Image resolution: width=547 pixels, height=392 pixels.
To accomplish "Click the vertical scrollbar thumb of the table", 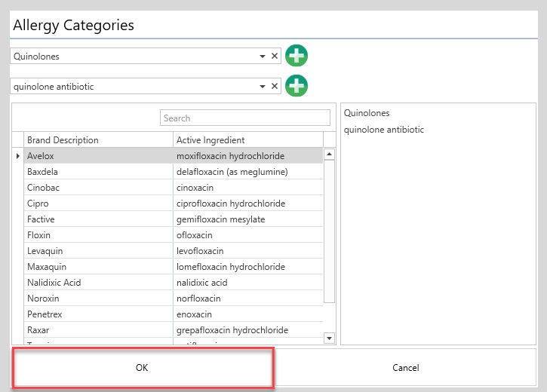I will [329, 231].
